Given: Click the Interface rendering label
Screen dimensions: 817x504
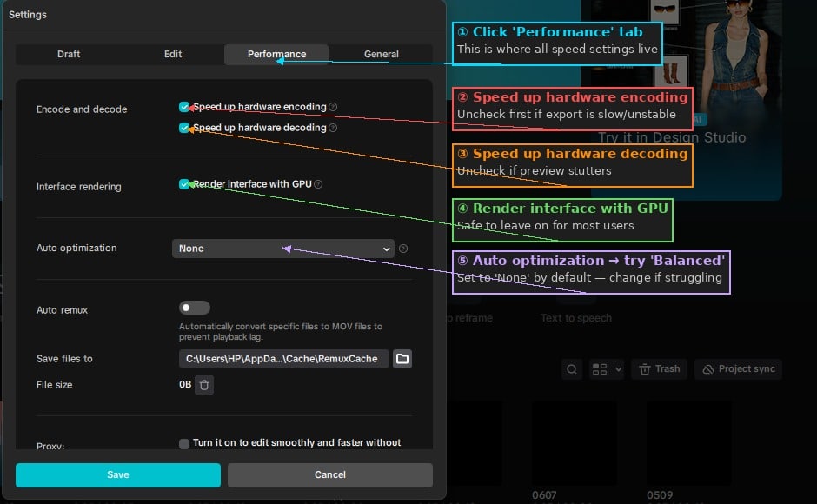Looking at the screenshot, I should [x=79, y=187].
